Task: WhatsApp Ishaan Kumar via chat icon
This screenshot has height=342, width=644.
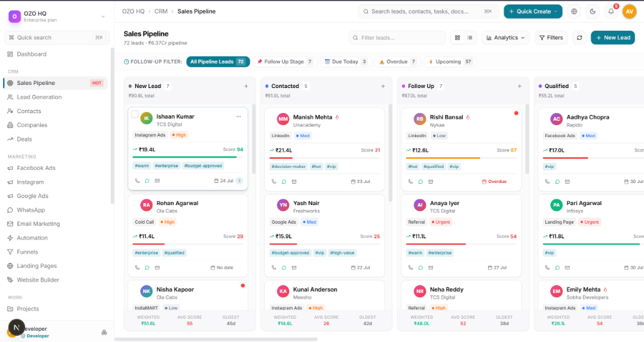Action: click(x=147, y=180)
